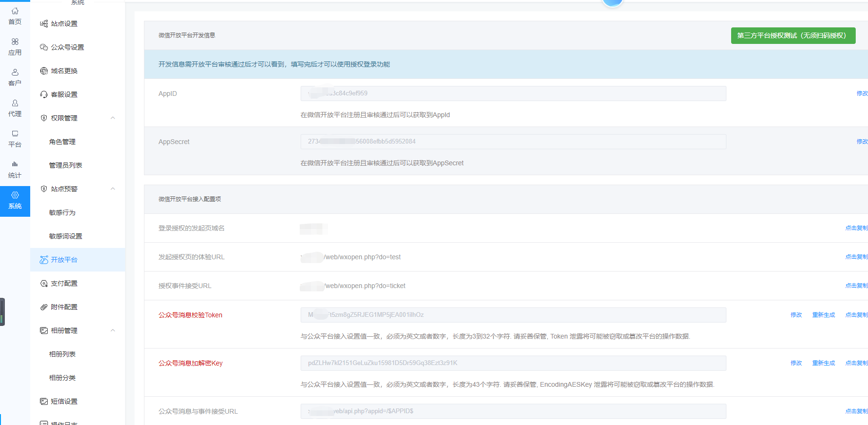Viewport: 868px width, 425px height.
Task: Open 角色管理 menu item
Action: pyautogui.click(x=62, y=142)
